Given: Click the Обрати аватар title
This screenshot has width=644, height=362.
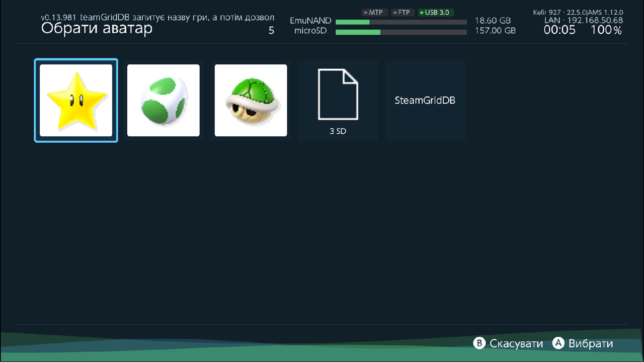Looking at the screenshot, I should tap(97, 29).
